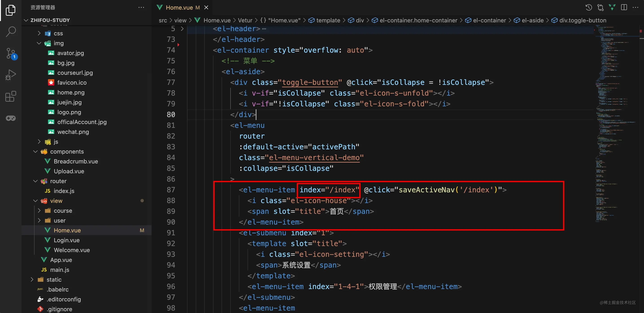The height and width of the screenshot is (313, 644).
Task: Open changes compare icon in editor toolbar
Action: [x=600, y=7]
